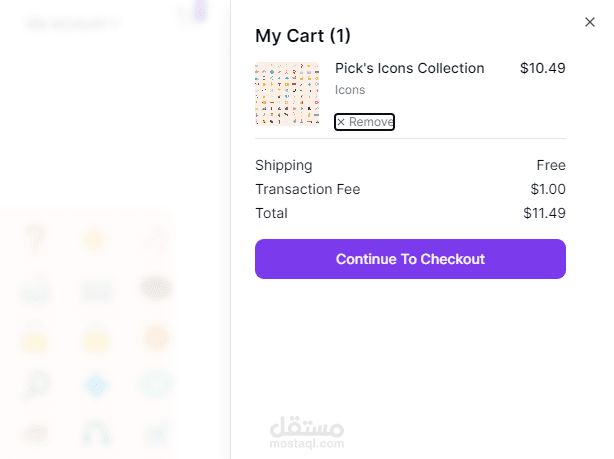Click the $1.00 transaction fee amount
The height and width of the screenshot is (459, 614).
548,189
